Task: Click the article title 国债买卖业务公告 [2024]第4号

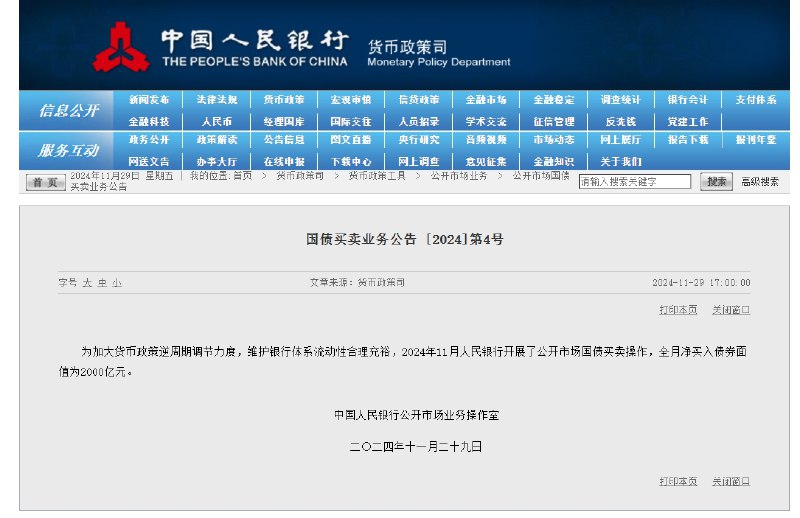Action: 405,239
